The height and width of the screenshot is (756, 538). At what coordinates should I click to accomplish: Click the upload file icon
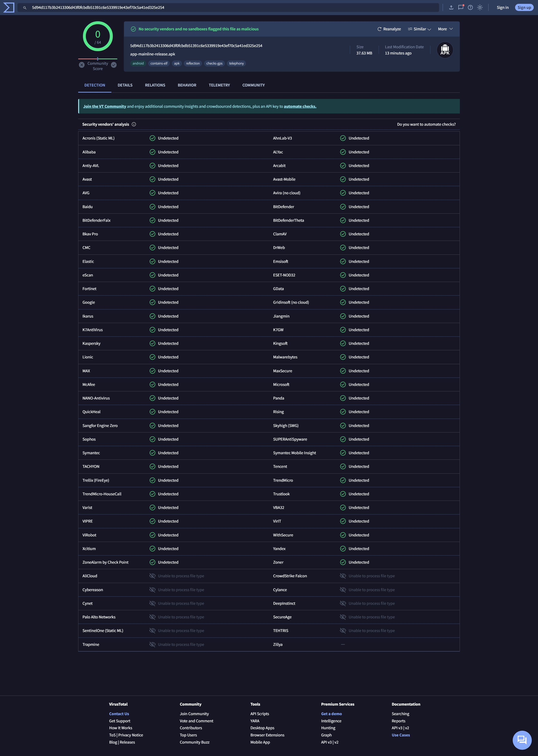[x=451, y=7]
